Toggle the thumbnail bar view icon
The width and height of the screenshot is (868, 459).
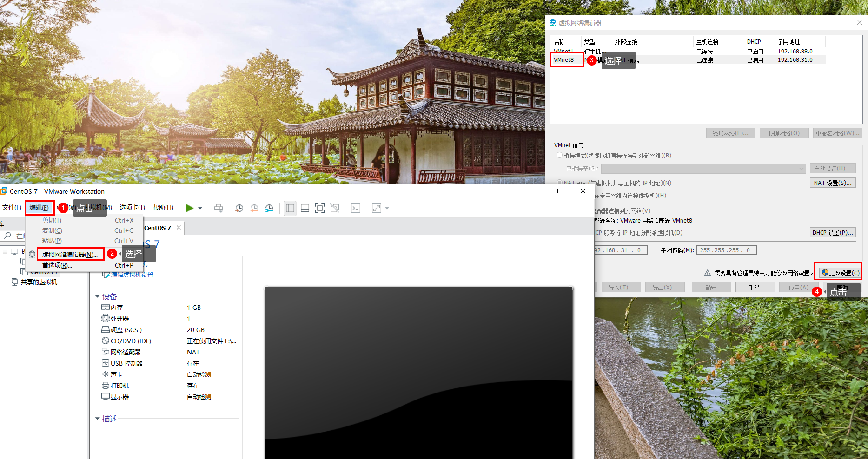305,208
